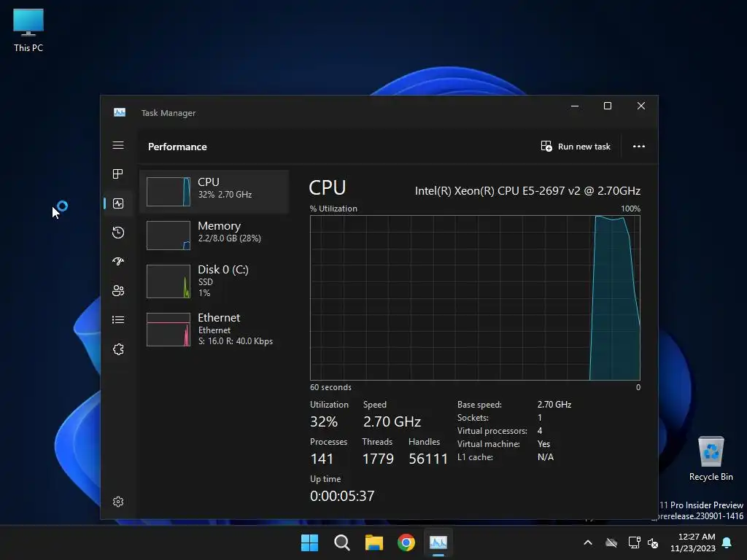Click the OneDrive cloud tray icon
This screenshot has height=560, width=747.
point(611,542)
